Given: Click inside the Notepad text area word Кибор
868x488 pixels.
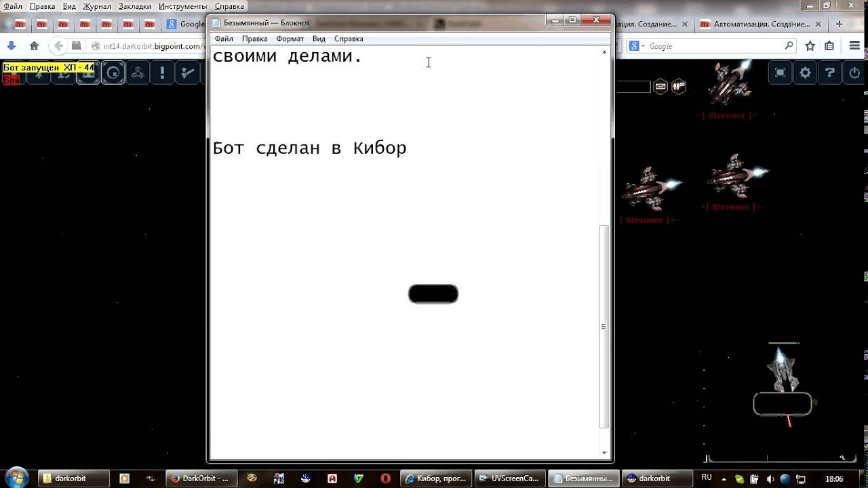Looking at the screenshot, I should [x=380, y=148].
